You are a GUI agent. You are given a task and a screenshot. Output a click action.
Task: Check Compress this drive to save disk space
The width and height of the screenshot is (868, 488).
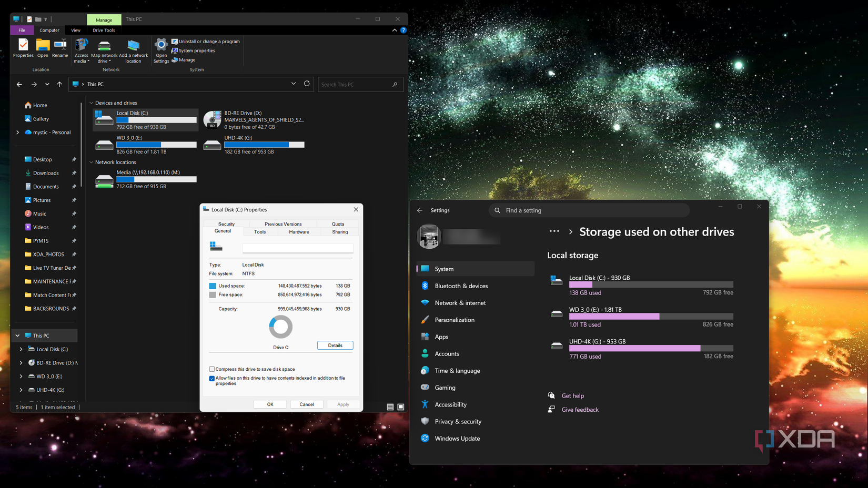212,369
